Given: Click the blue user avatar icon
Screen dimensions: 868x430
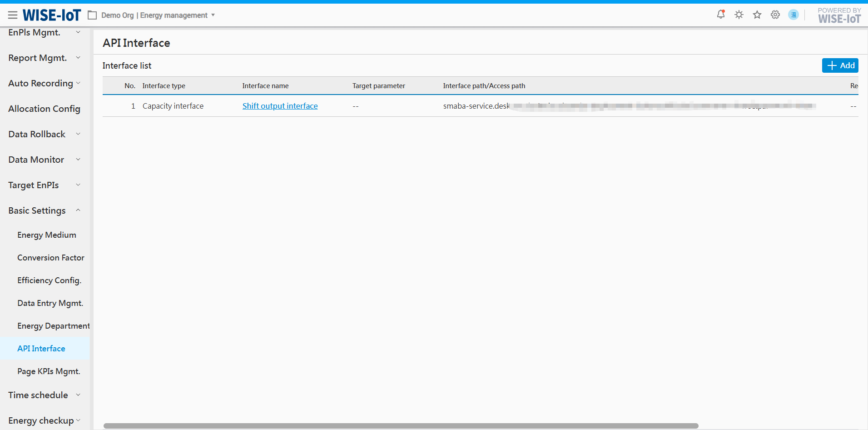Looking at the screenshot, I should [794, 15].
